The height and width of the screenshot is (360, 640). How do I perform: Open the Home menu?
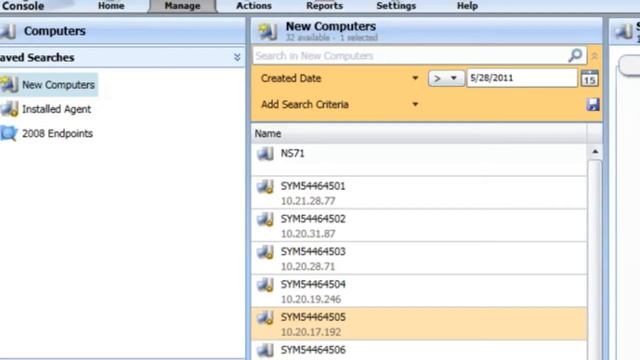[111, 6]
